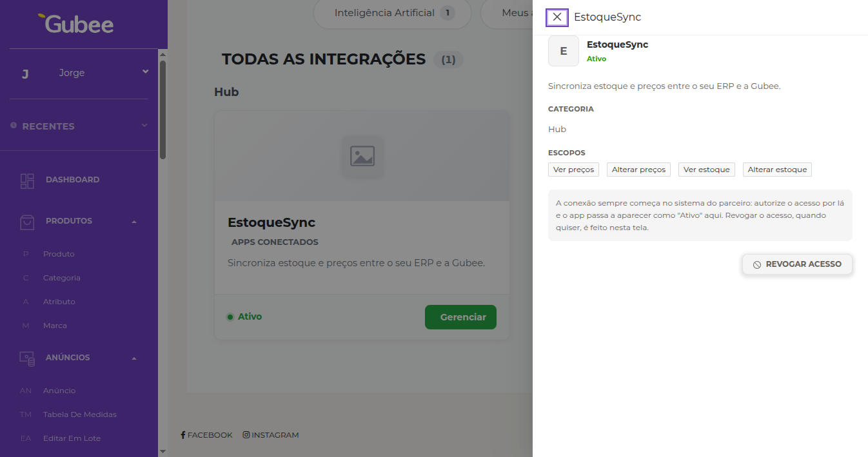Open the Anúncio submenu item

click(x=59, y=391)
